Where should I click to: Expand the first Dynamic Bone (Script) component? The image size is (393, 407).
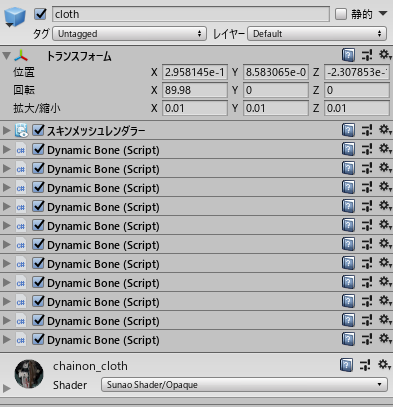coord(6,149)
